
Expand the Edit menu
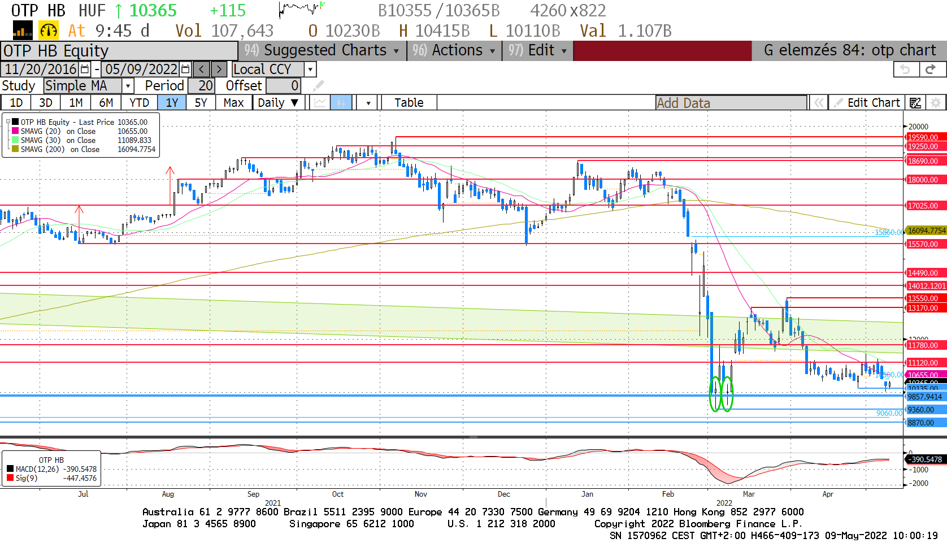click(x=537, y=50)
